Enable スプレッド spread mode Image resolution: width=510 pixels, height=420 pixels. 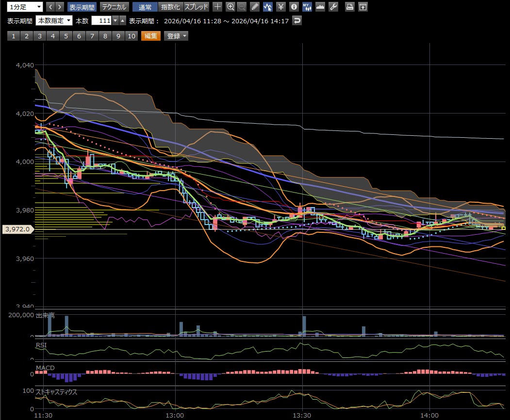197,7
